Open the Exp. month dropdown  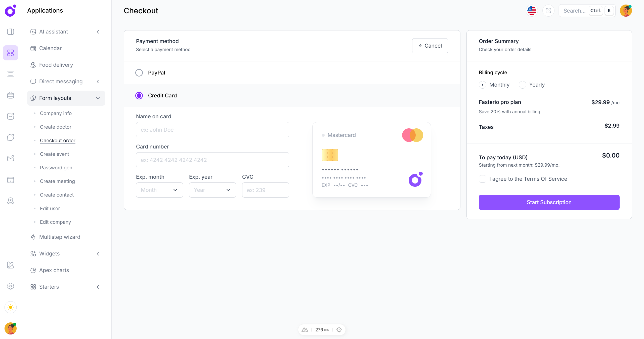click(159, 190)
